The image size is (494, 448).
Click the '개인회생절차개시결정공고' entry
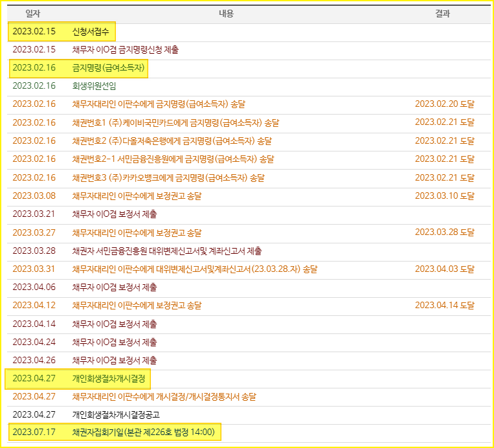click(116, 414)
